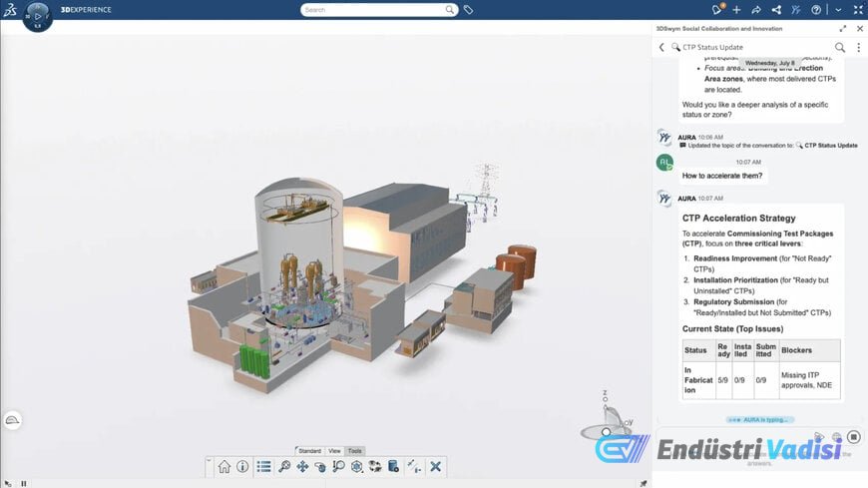
Task: Open the list view icon in action bar
Action: pyautogui.click(x=263, y=467)
